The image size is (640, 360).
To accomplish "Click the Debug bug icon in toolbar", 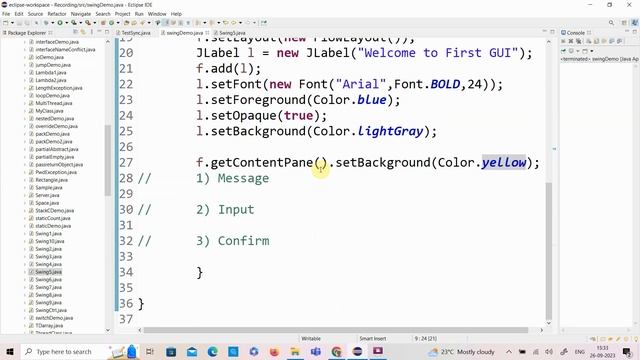I will click(x=46, y=23).
